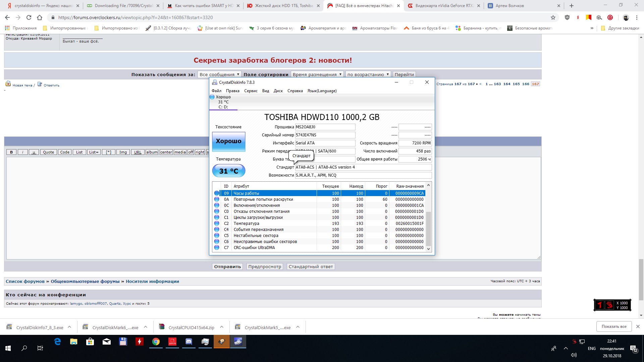Screen dimensions: 644x362
Task: Open the notification center icon
Action: (633, 349)
